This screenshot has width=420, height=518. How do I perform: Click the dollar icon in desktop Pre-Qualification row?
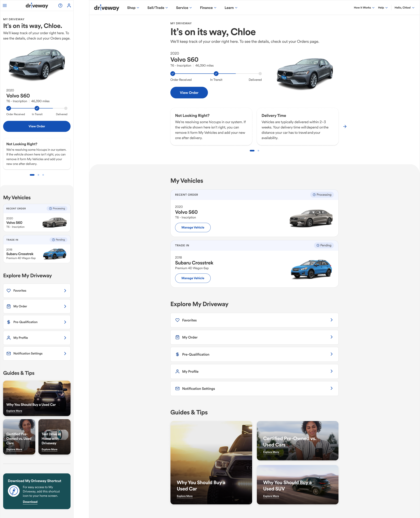pos(177,355)
